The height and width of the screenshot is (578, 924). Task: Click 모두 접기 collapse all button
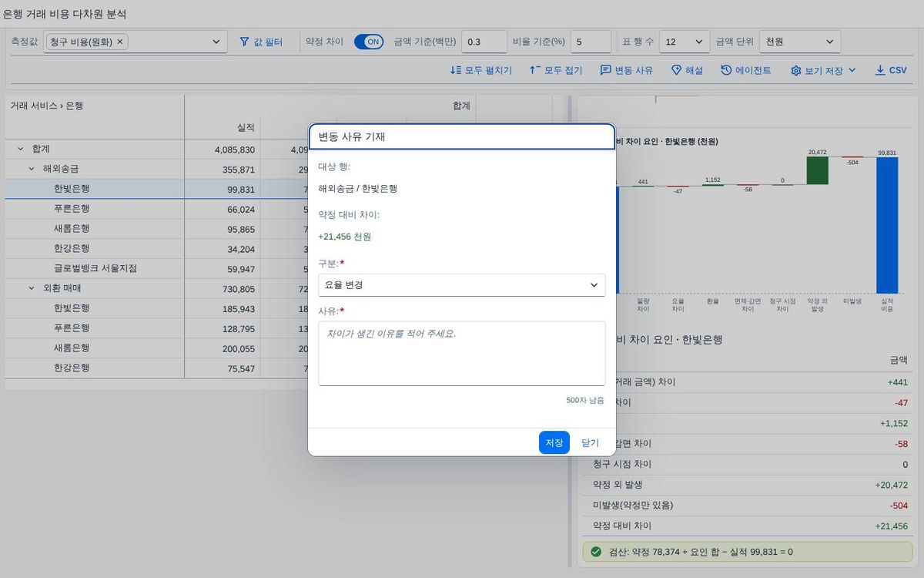point(556,70)
